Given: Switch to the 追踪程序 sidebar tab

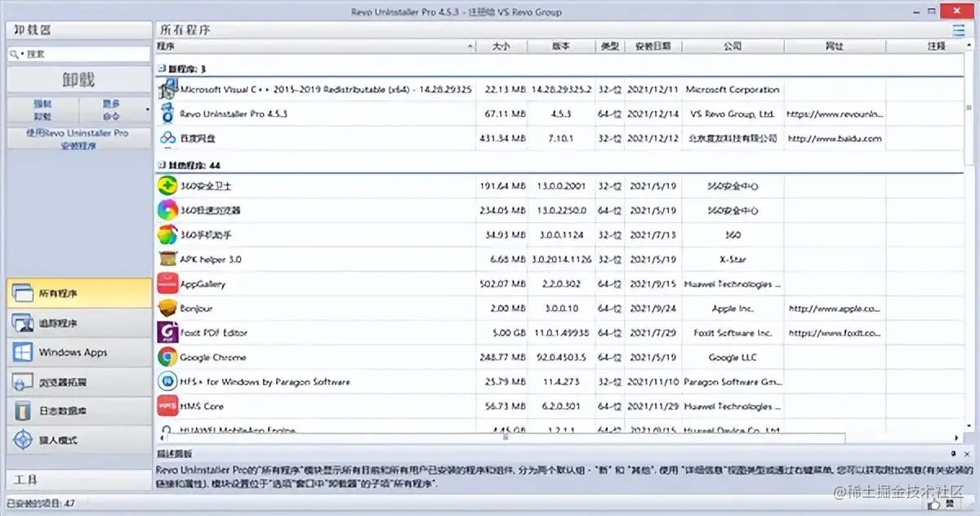Looking at the screenshot, I should pyautogui.click(x=79, y=322).
